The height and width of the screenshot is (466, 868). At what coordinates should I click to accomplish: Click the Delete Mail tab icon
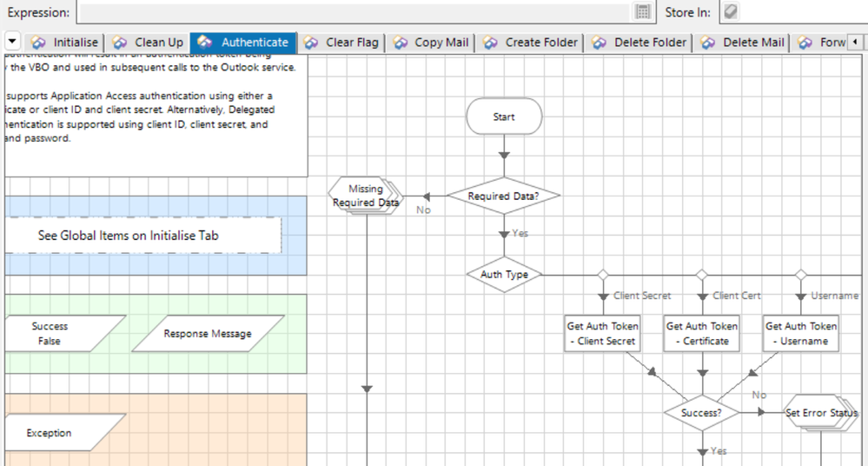(x=708, y=43)
